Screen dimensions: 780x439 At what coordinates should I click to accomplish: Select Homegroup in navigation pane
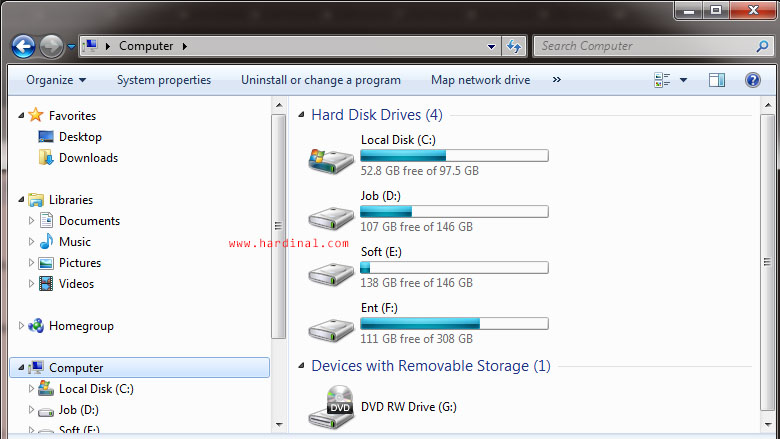click(81, 326)
